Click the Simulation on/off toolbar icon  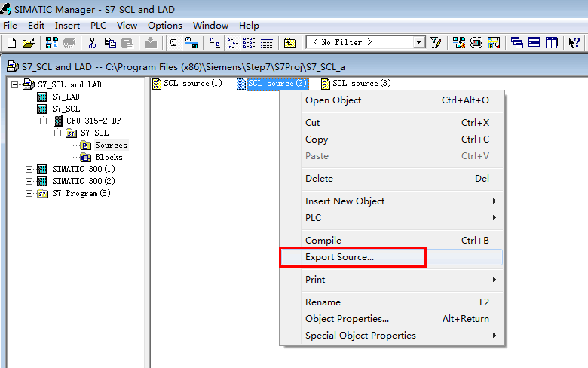point(476,43)
